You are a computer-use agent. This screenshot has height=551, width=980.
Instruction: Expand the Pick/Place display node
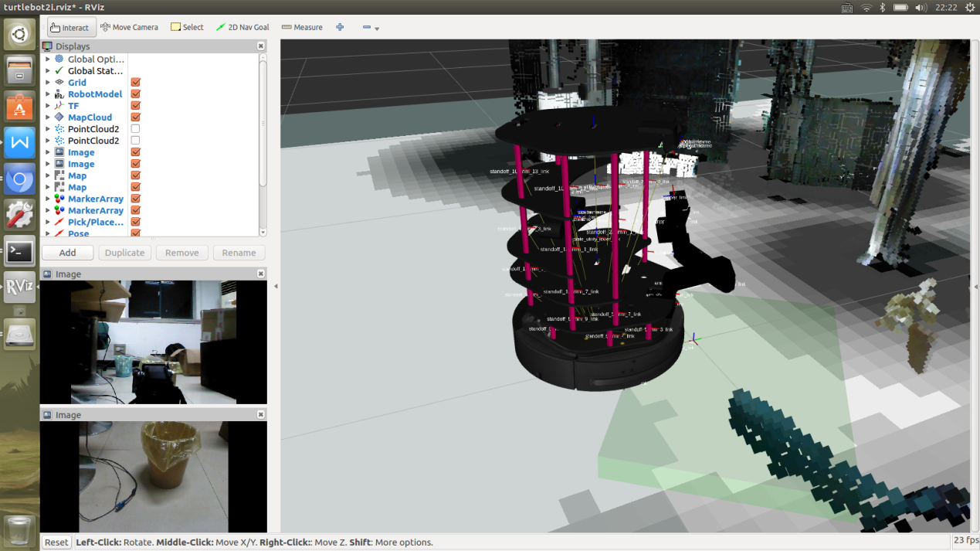(x=47, y=222)
